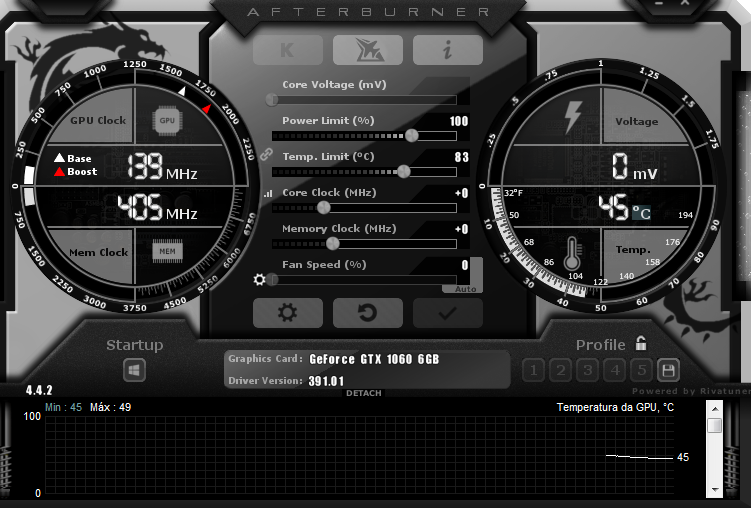Viewport: 751px width, 508px height.
Task: Select profile slot 3
Action: click(x=588, y=370)
